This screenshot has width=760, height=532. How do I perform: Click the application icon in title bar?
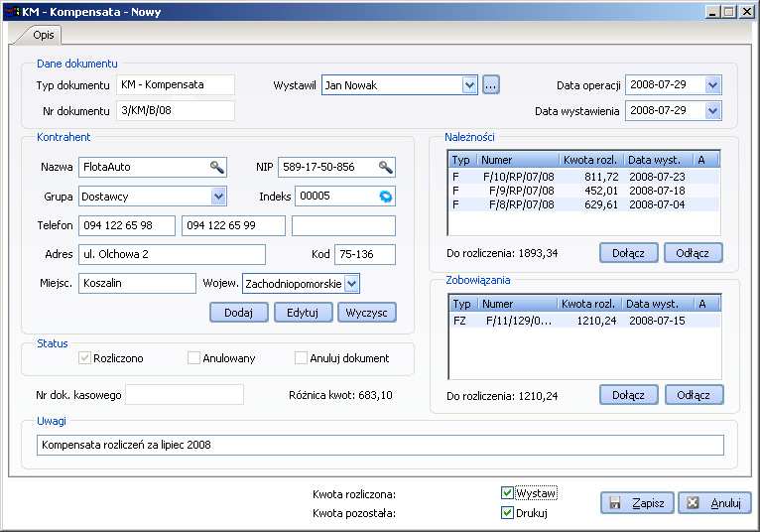point(14,12)
